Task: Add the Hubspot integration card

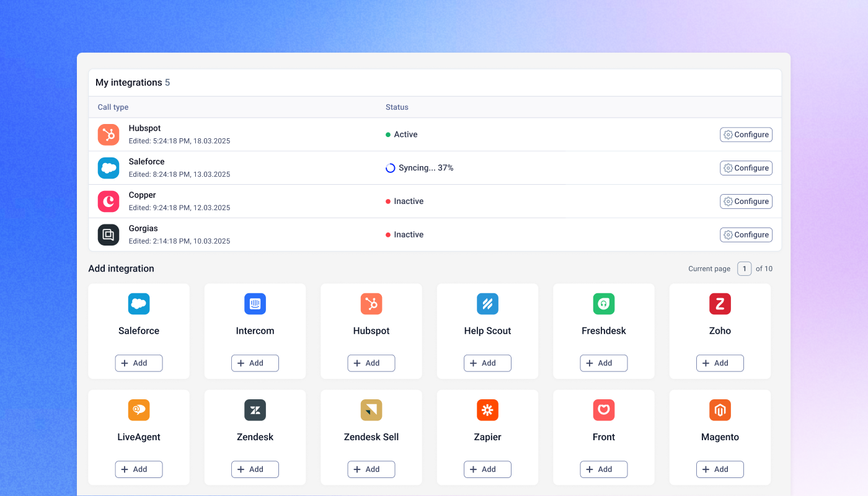Action: [x=371, y=363]
